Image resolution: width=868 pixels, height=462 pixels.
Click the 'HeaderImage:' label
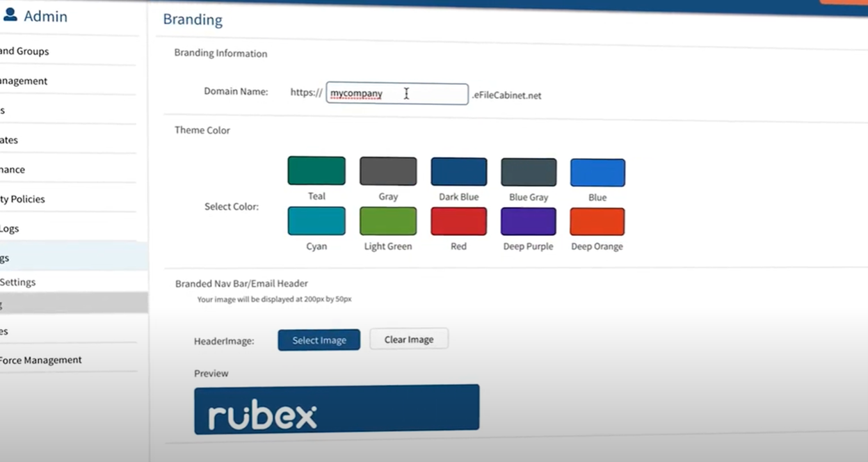pos(224,342)
